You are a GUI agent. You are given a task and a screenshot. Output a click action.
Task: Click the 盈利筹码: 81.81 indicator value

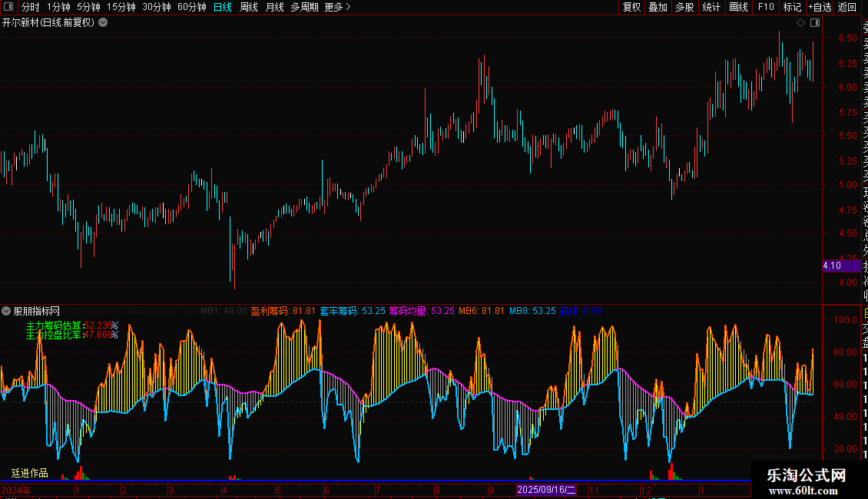[283, 311]
